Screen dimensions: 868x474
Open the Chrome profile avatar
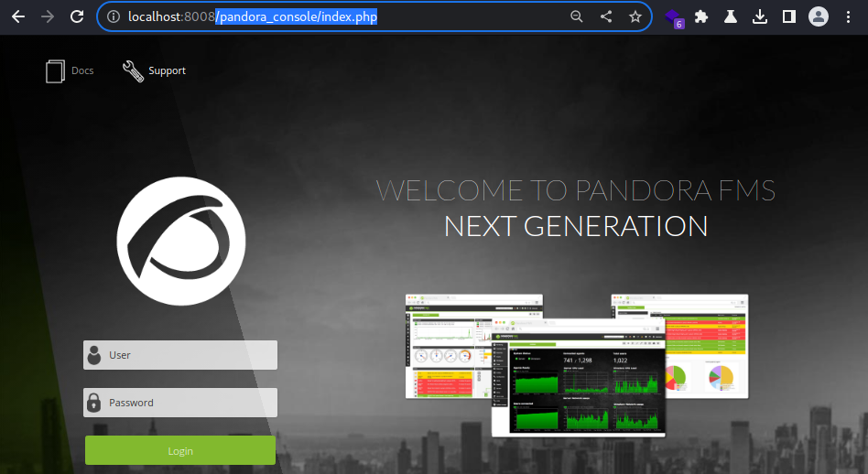[819, 16]
